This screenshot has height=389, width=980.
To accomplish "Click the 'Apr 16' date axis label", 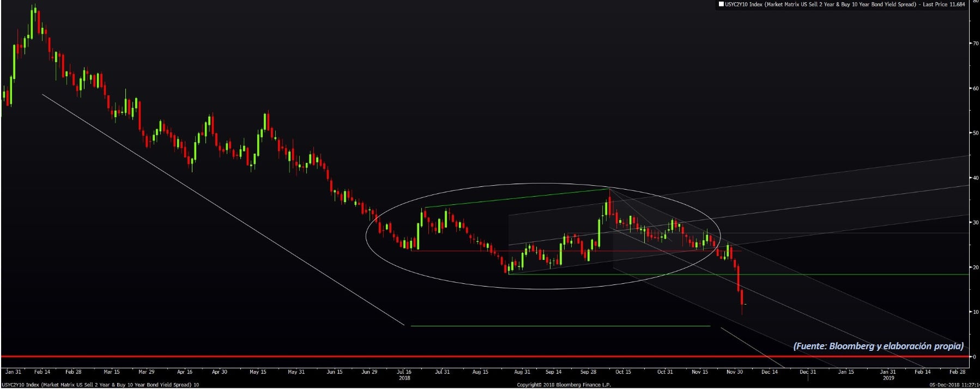I will point(185,372).
